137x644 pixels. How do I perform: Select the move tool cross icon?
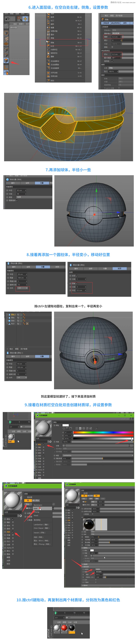click(x=25, y=19)
